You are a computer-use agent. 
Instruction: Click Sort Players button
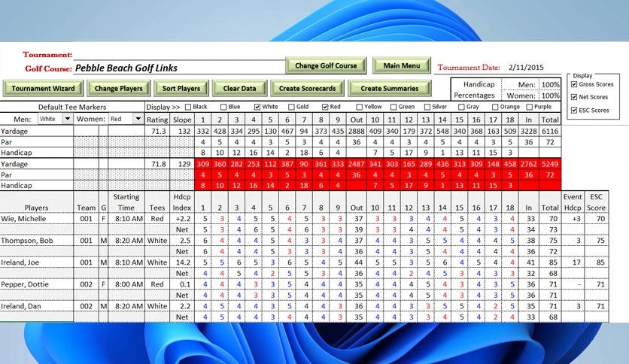tap(181, 88)
